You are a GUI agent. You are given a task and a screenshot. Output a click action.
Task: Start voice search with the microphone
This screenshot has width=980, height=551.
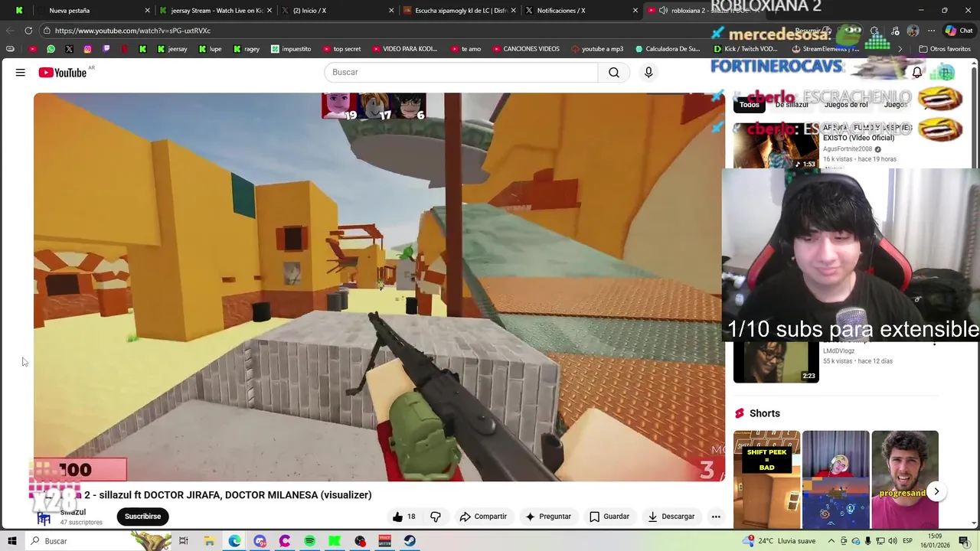pyautogui.click(x=648, y=73)
